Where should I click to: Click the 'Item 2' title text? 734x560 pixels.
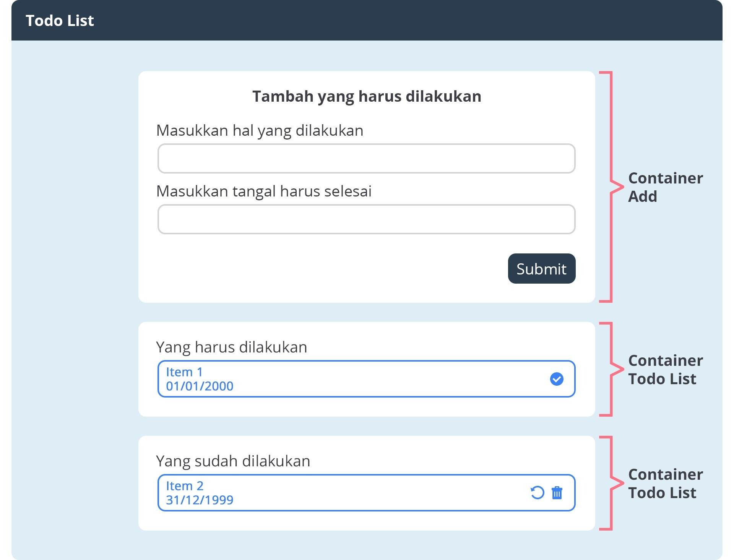coord(185,486)
